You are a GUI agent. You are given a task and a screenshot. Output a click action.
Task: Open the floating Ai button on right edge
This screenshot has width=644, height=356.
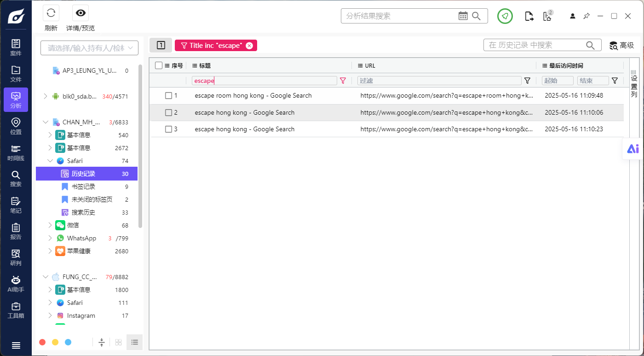coord(633,149)
